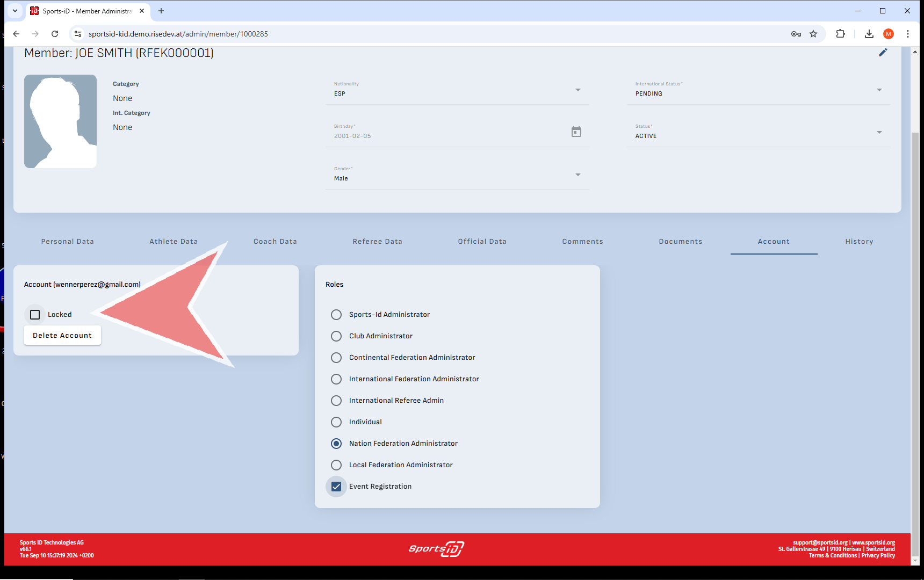Expand the Nationality dropdown
924x580 pixels.
pyautogui.click(x=577, y=90)
